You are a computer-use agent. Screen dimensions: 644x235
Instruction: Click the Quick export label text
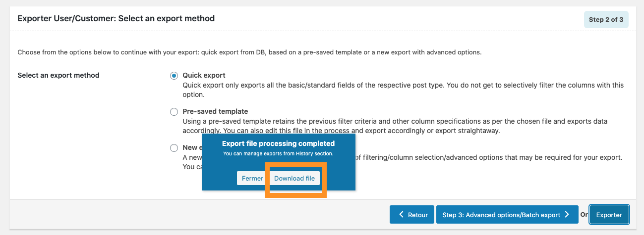[204, 76]
